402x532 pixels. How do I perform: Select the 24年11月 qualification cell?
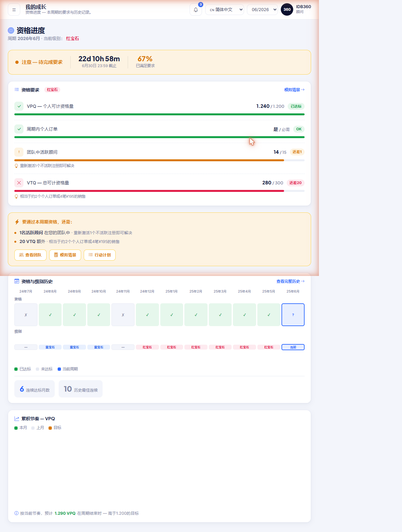[123, 315]
